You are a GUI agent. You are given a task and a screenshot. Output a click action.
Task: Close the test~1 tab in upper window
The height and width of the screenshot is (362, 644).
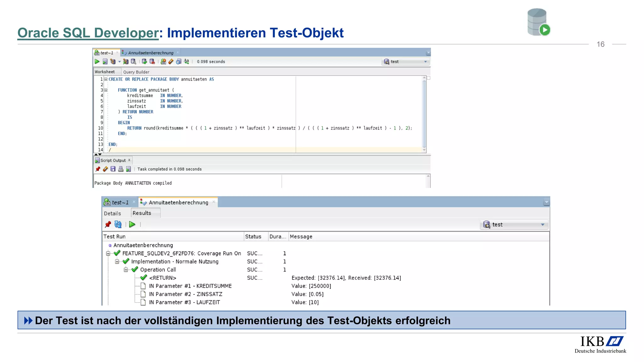[118, 52]
